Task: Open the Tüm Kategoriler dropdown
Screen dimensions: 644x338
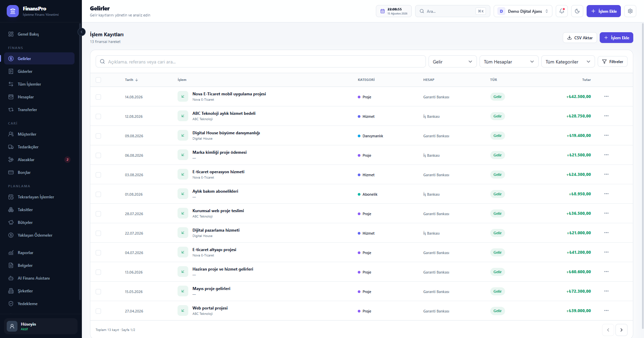Action: [x=568, y=62]
